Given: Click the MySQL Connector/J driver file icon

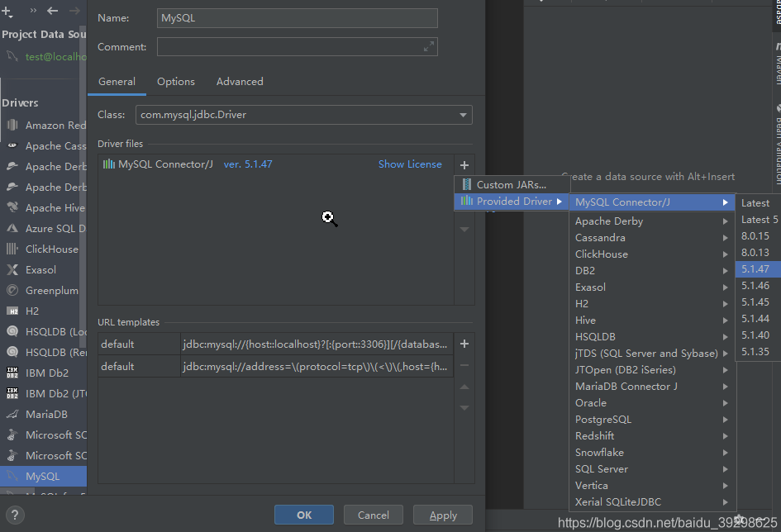Looking at the screenshot, I should click(108, 164).
